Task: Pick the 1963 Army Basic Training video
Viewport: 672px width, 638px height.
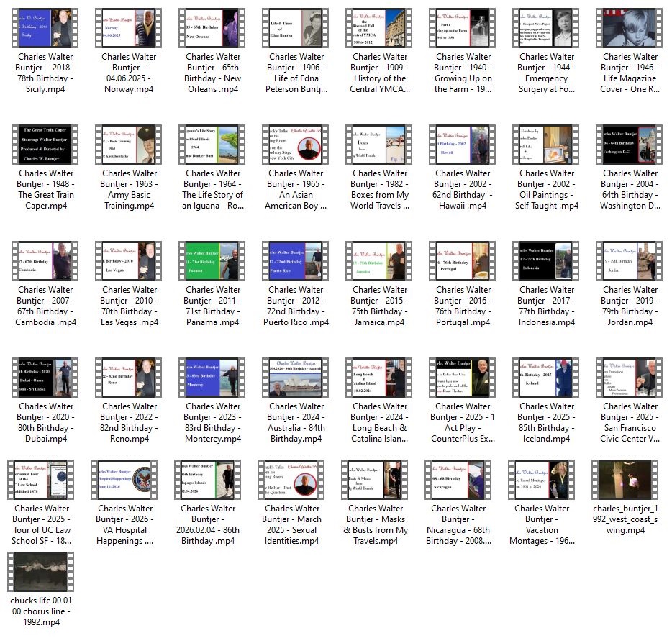Action: pyautogui.click(x=129, y=145)
